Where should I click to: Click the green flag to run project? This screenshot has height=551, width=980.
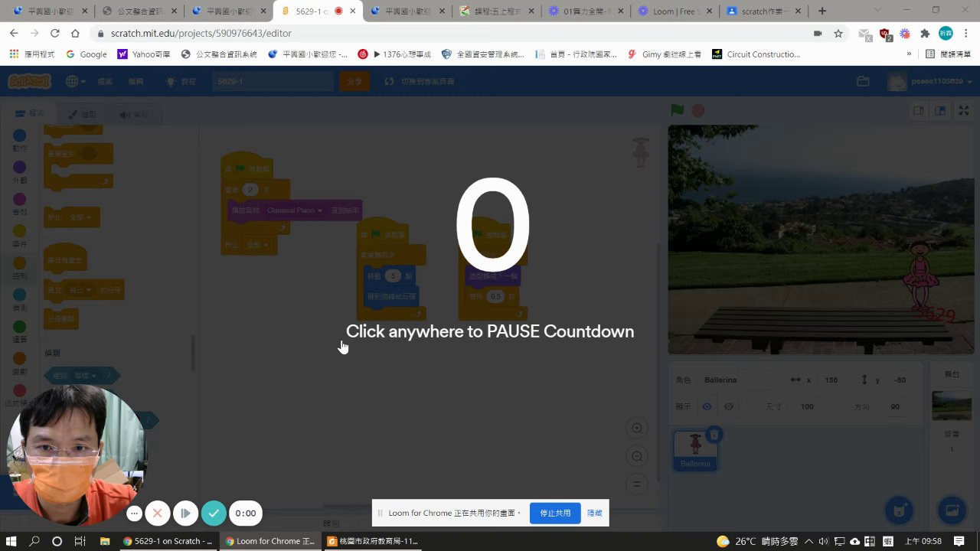click(x=678, y=110)
